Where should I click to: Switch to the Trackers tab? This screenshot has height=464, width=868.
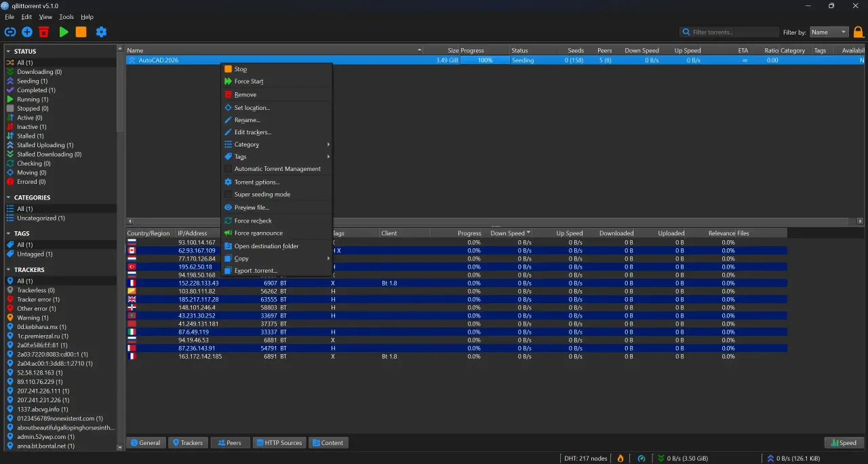pyautogui.click(x=188, y=443)
